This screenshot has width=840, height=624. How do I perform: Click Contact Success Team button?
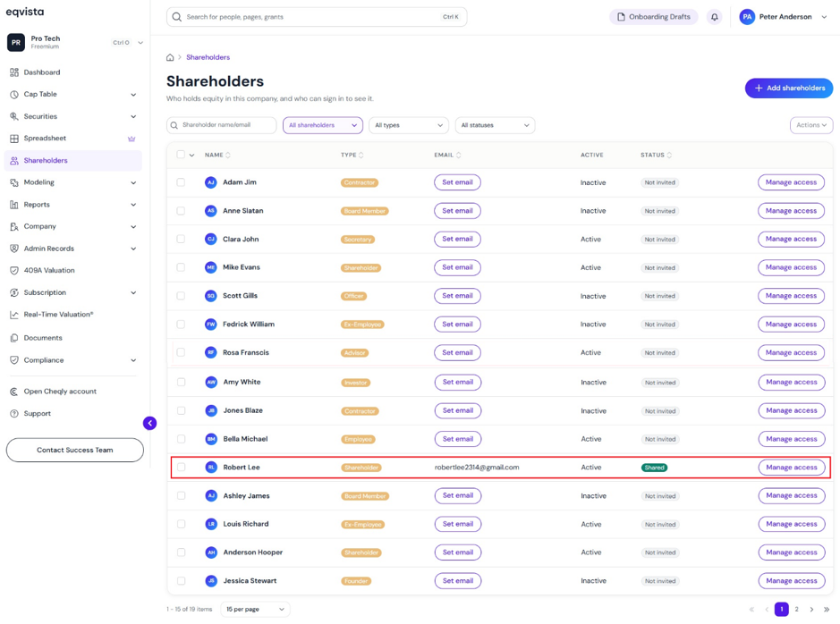click(x=75, y=450)
